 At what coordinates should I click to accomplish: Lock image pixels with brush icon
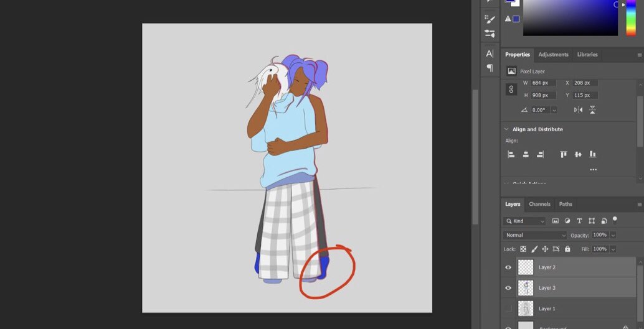[x=534, y=249]
